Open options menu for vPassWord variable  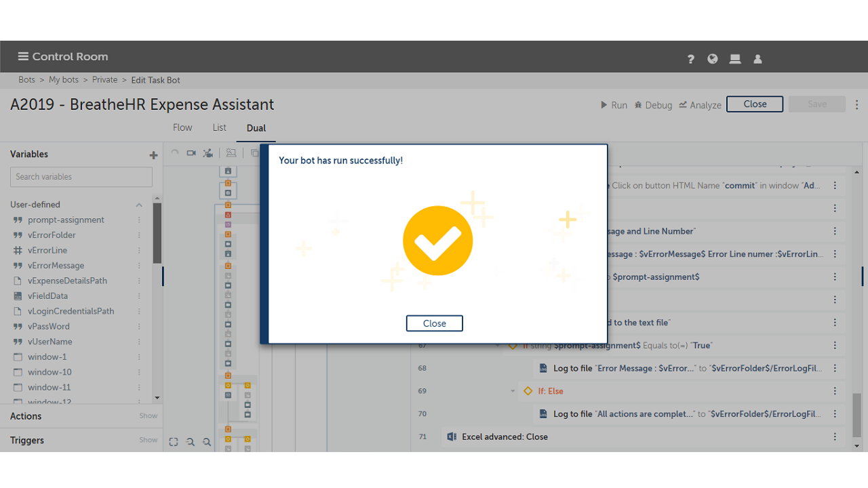(x=140, y=327)
